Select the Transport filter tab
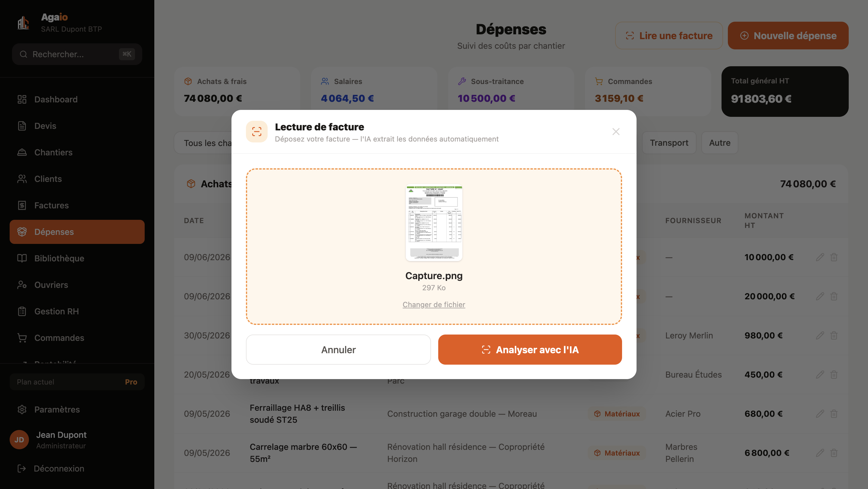This screenshot has height=489, width=868. [x=669, y=143]
